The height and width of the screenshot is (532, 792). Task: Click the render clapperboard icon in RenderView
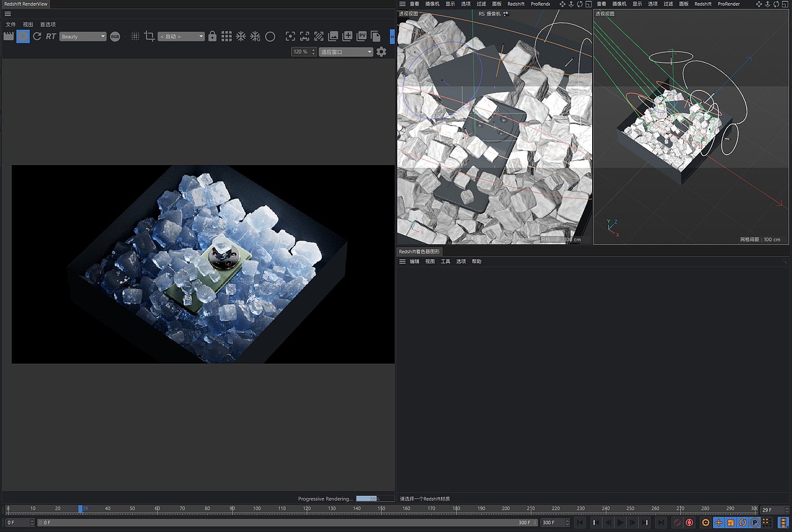coord(9,36)
